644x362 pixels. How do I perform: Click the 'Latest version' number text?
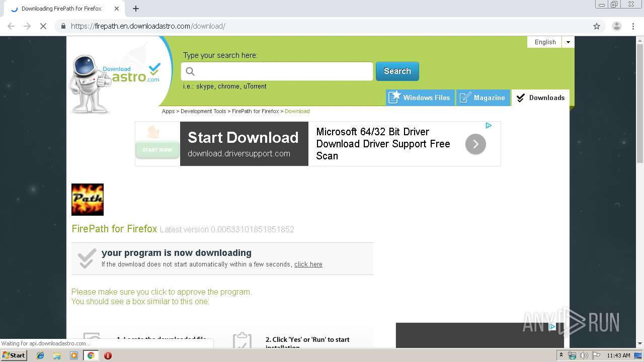tap(227, 229)
